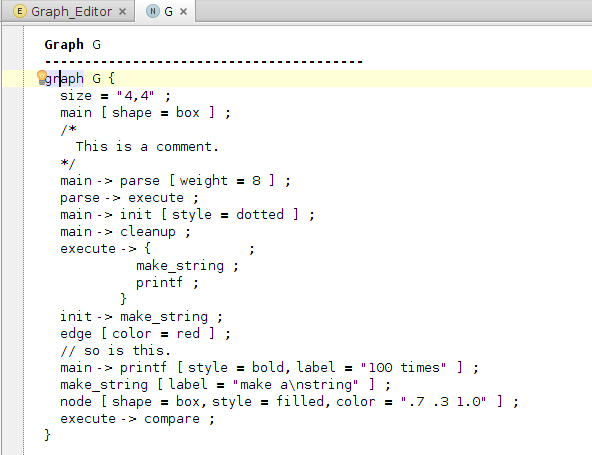Click the "// so is this." comment
Screen dimensions: 592x455
click(116, 351)
